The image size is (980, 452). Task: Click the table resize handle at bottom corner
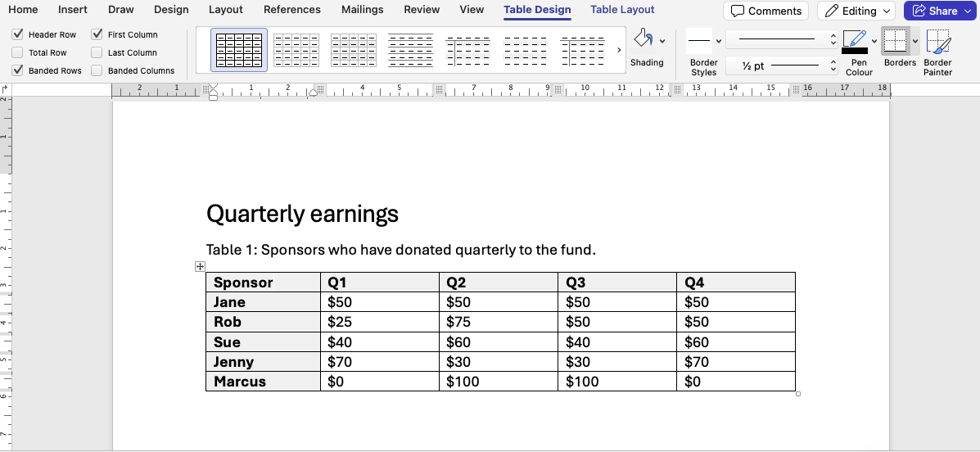[798, 394]
